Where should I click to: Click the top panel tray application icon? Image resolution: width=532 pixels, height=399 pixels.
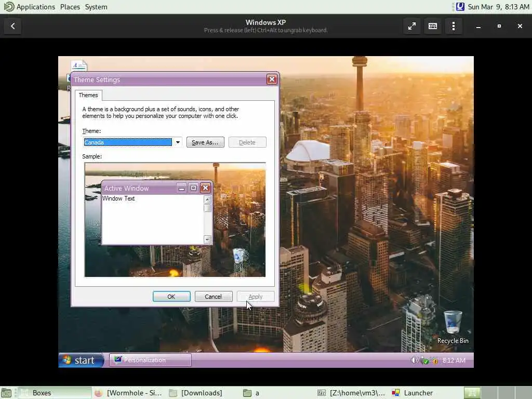[x=460, y=7]
